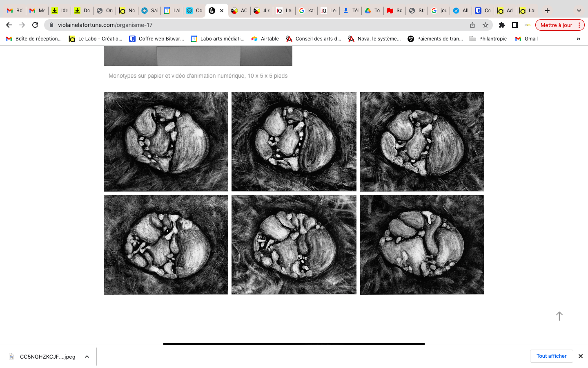Reload the current page

pyautogui.click(x=35, y=25)
